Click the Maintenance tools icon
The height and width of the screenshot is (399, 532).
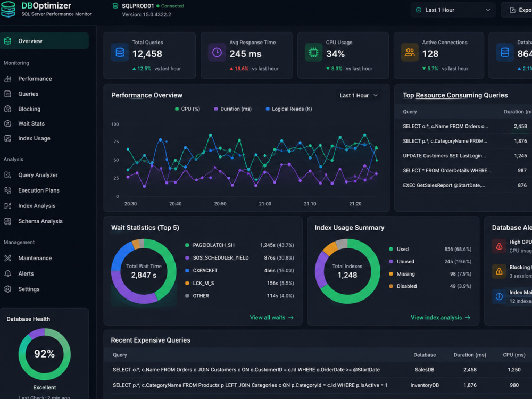tap(8, 258)
